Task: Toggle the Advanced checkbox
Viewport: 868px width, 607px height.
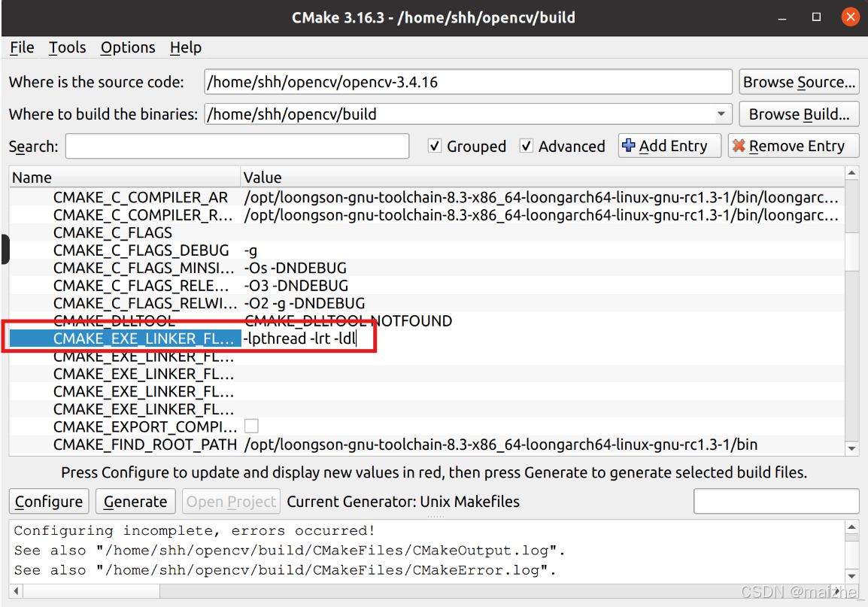Action: pos(526,146)
